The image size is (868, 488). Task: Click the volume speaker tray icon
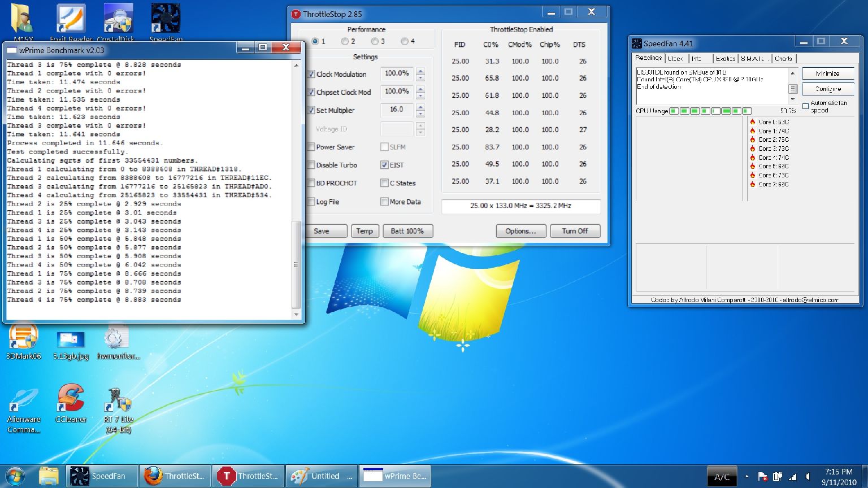click(808, 477)
